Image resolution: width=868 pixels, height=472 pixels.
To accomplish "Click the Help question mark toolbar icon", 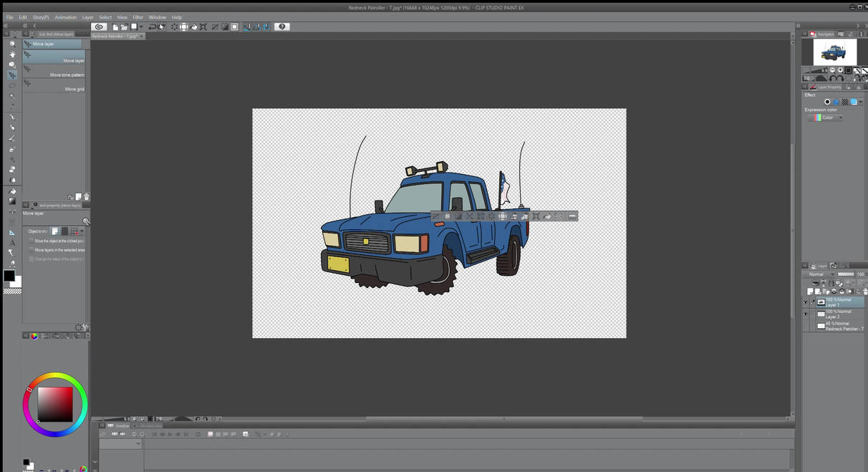I will 282,27.
